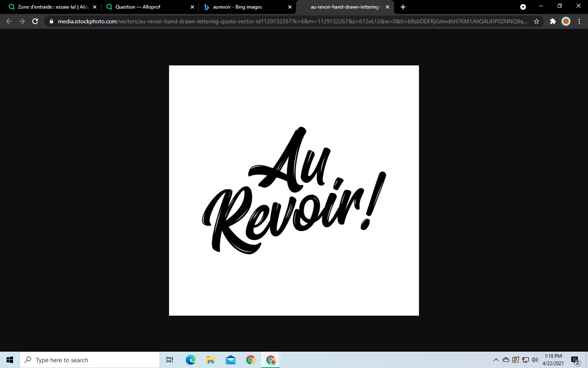The image size is (588, 368).
Task: Open the Chrome extensions puzzle icon
Action: (552, 21)
